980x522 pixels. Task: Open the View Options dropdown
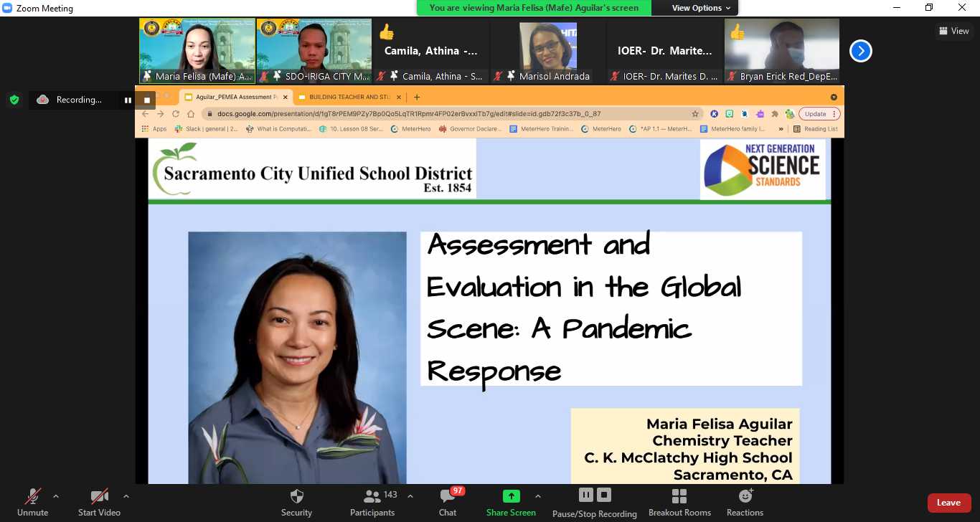701,8
